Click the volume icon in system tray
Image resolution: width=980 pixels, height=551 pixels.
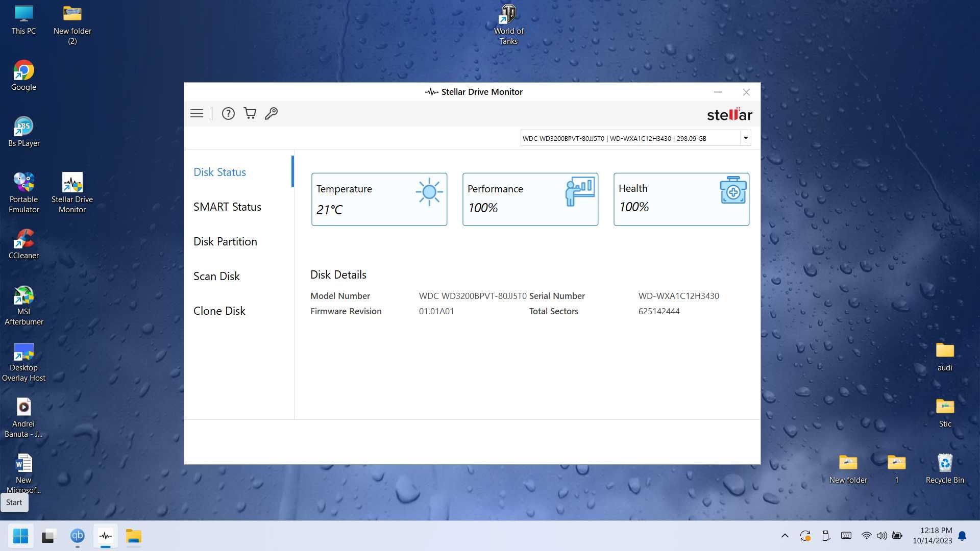[881, 536]
